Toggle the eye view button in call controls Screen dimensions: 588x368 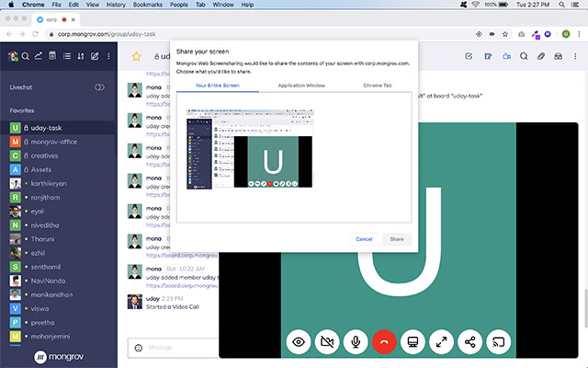tap(299, 341)
